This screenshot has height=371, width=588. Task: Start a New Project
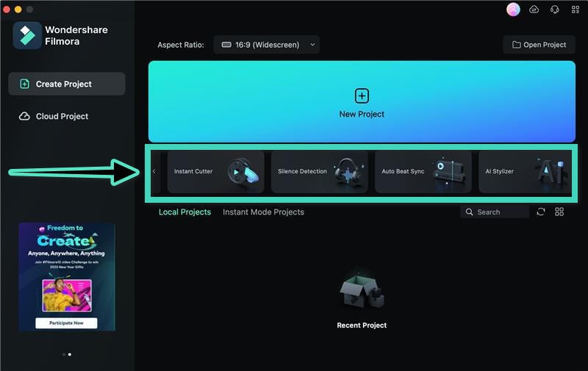(x=362, y=101)
